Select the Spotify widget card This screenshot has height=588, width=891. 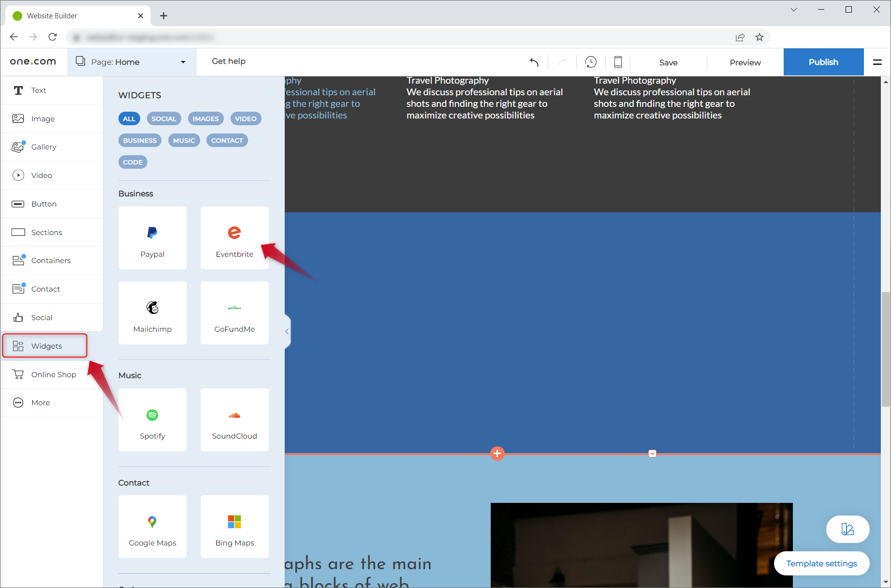(152, 420)
